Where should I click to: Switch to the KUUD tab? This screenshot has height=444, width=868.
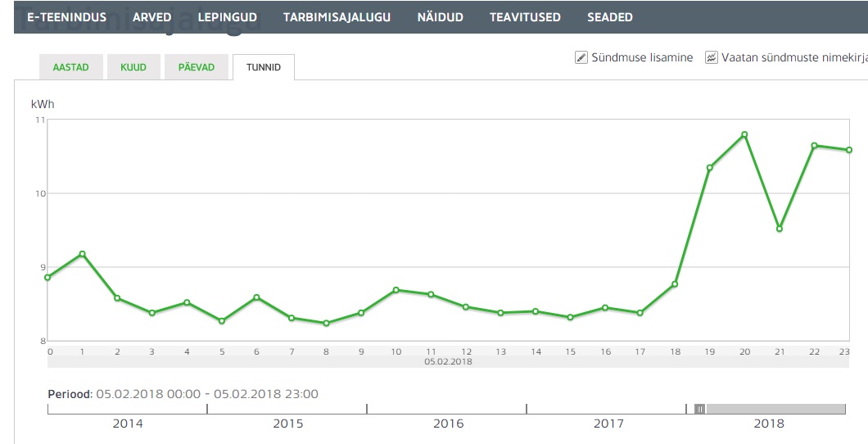click(x=133, y=67)
